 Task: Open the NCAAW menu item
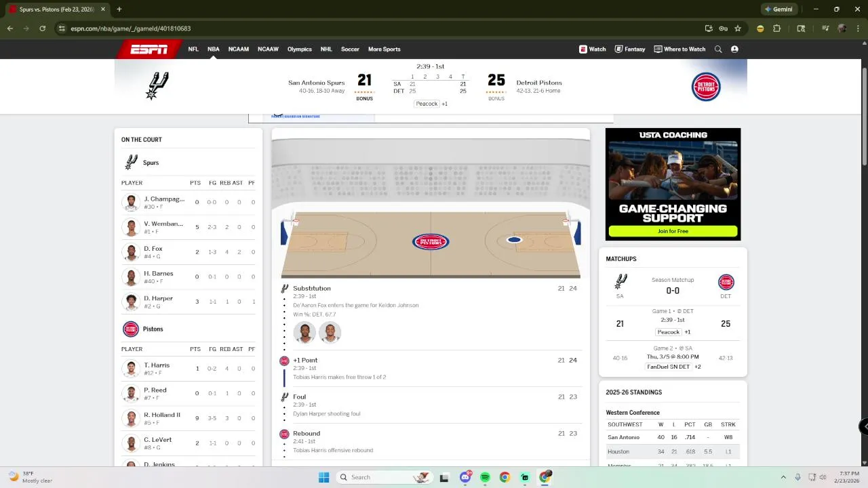268,49
